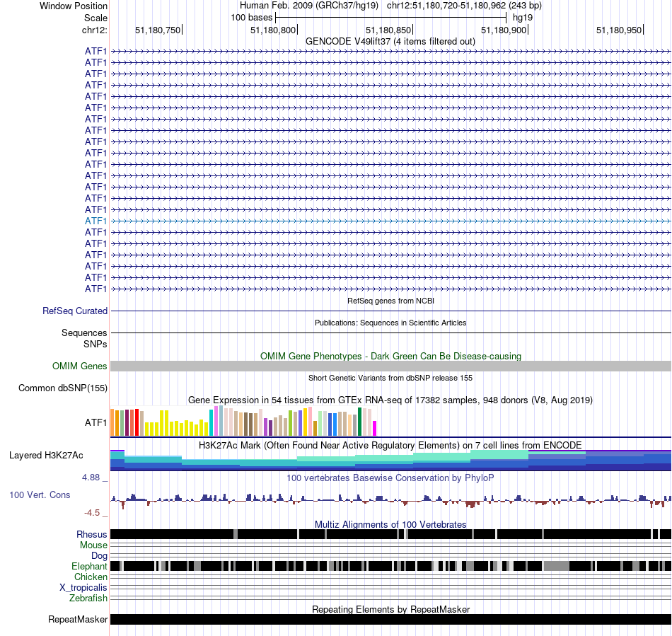Viewport: 672px width, 636px height.
Task: Open the RefSeq Curated track label
Action: (x=75, y=311)
